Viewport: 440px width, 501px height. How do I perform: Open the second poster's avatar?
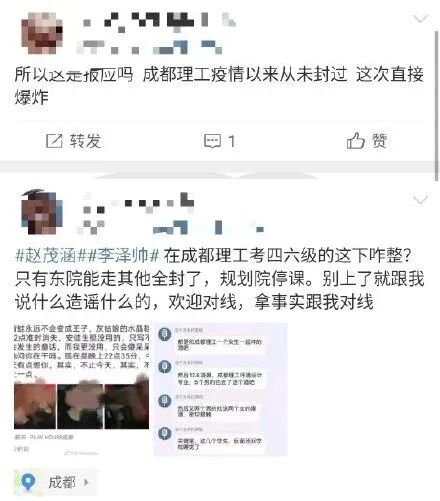pyautogui.click(x=42, y=212)
